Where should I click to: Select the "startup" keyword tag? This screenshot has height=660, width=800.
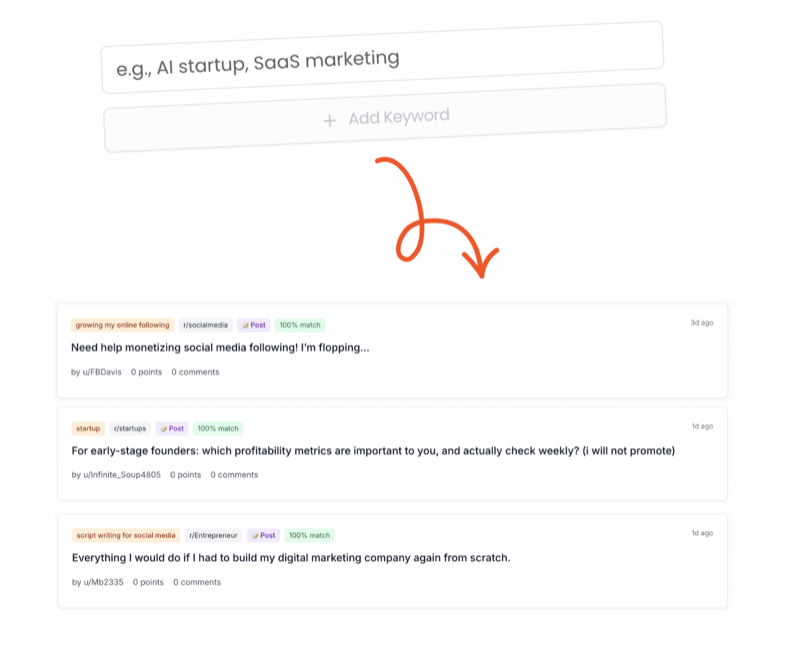88,429
